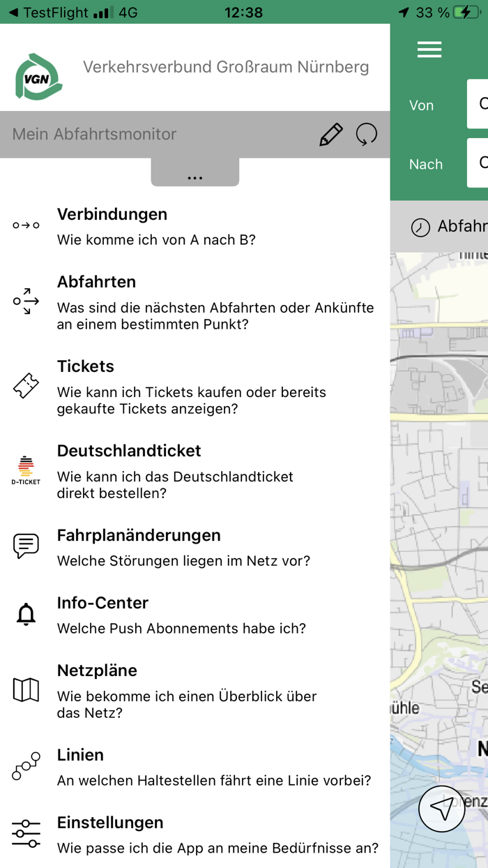Open the Verbindungen entry
The image size is (488, 868).
112,214
